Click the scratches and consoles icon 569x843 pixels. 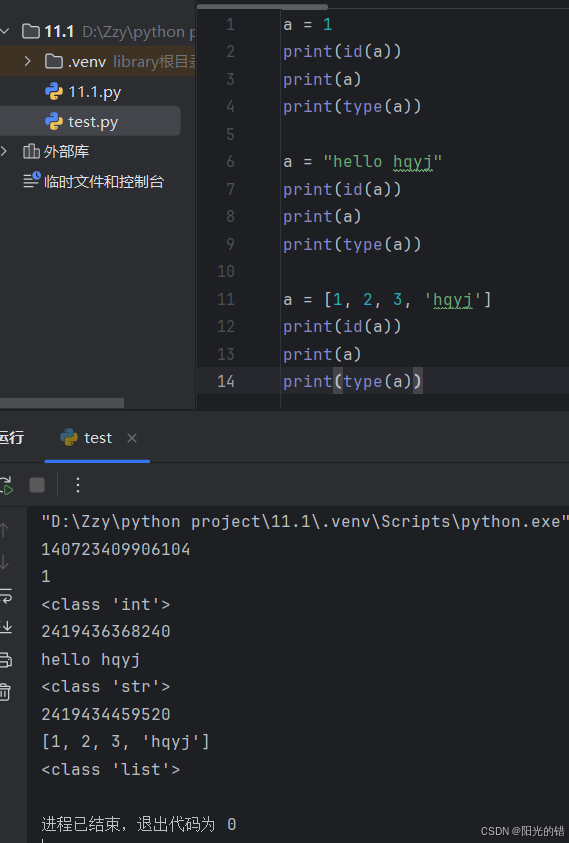[x=32, y=180]
